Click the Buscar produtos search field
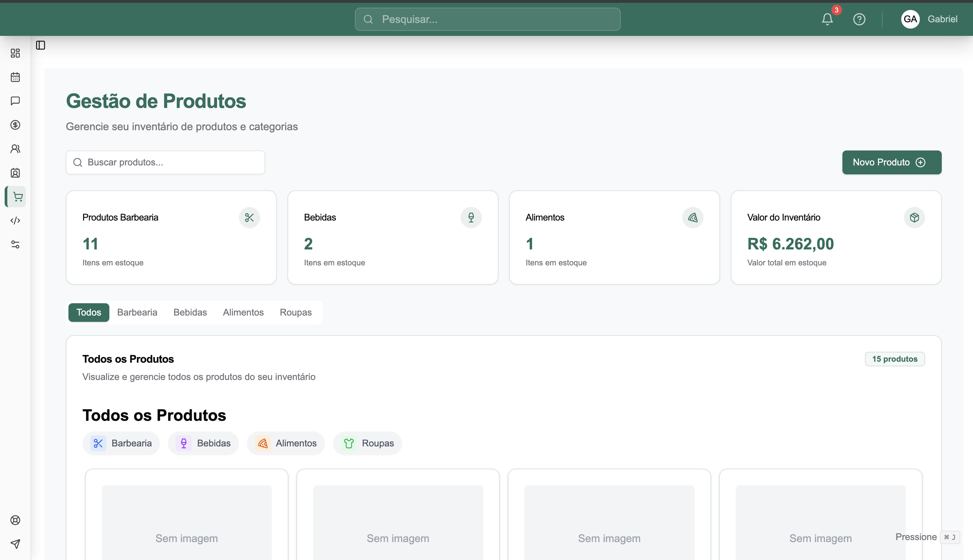Screen dimensions: 973x560 (165, 162)
